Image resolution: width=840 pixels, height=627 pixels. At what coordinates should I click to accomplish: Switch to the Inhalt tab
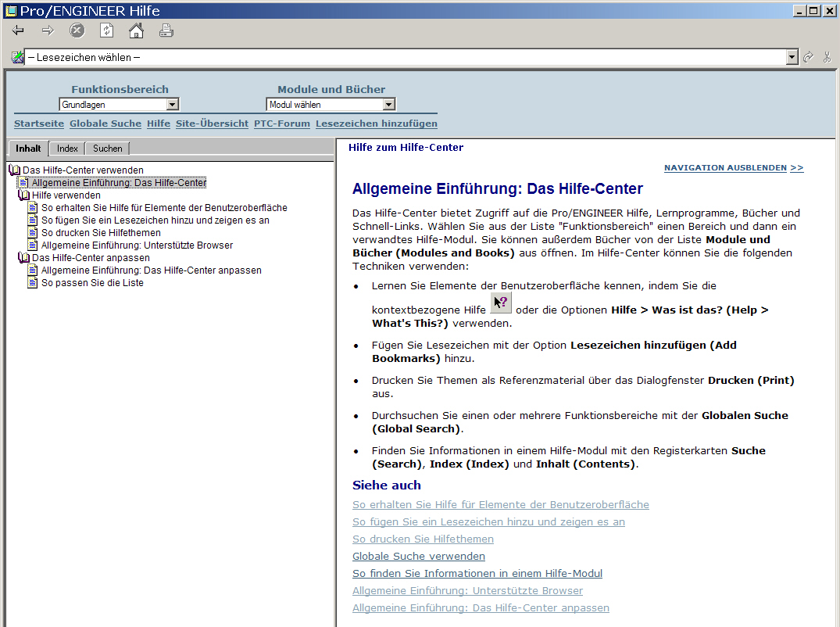(28, 149)
